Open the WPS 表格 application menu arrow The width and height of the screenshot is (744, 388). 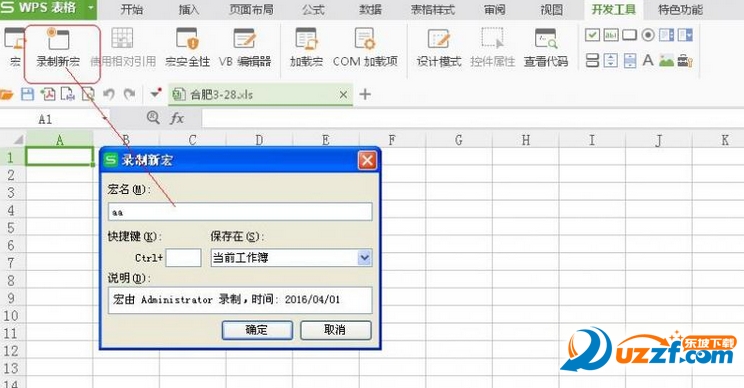91,9
